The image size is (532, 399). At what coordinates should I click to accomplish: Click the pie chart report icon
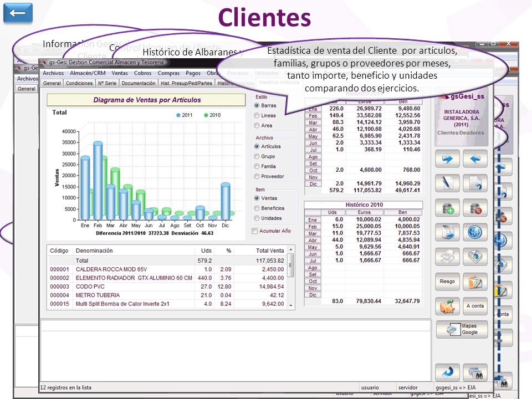475,257
